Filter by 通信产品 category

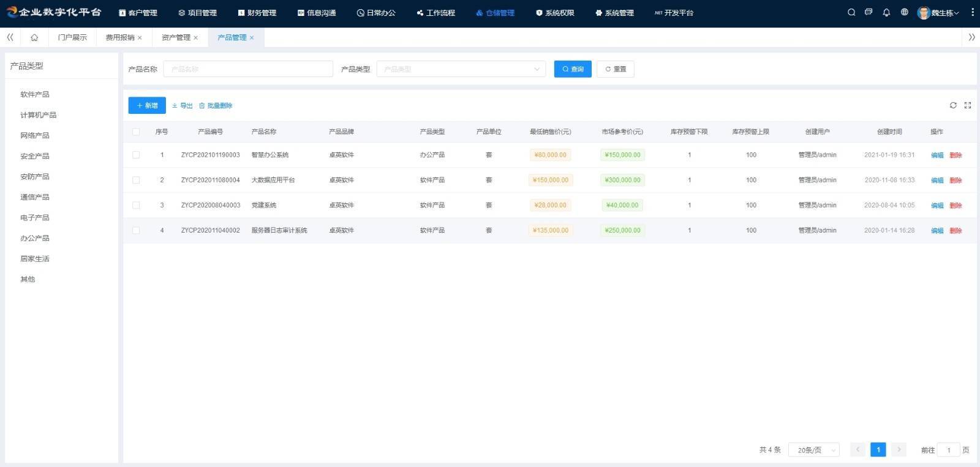pos(35,197)
